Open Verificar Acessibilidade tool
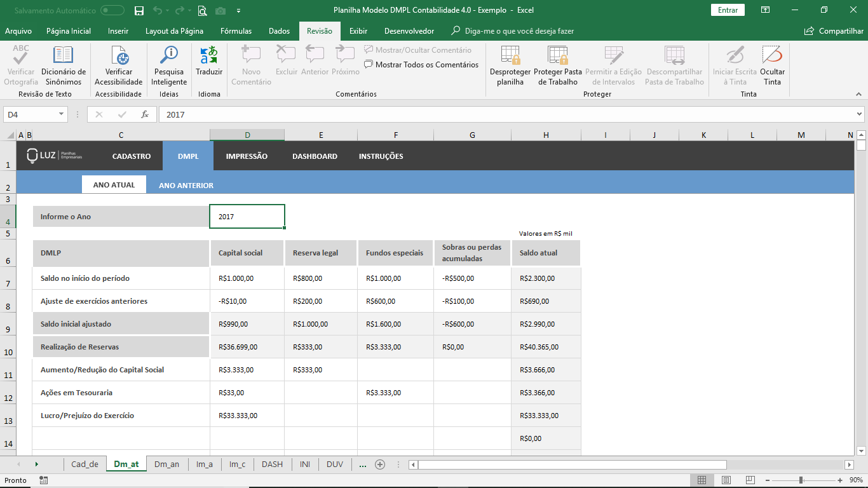The image size is (868, 488). click(x=119, y=56)
